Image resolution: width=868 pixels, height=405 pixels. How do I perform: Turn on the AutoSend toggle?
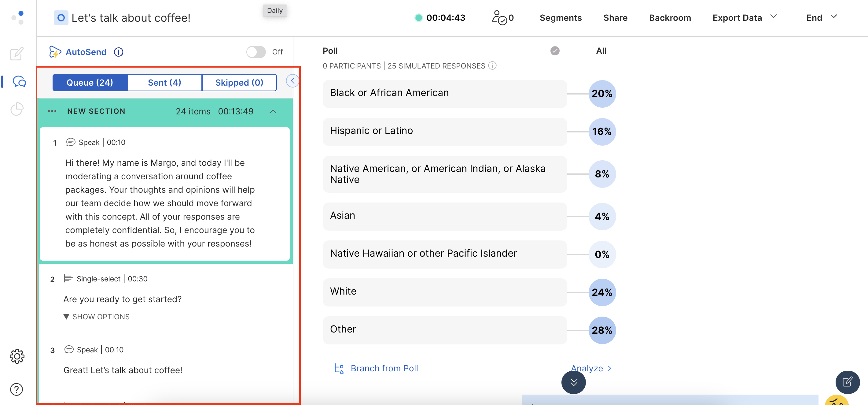tap(256, 52)
